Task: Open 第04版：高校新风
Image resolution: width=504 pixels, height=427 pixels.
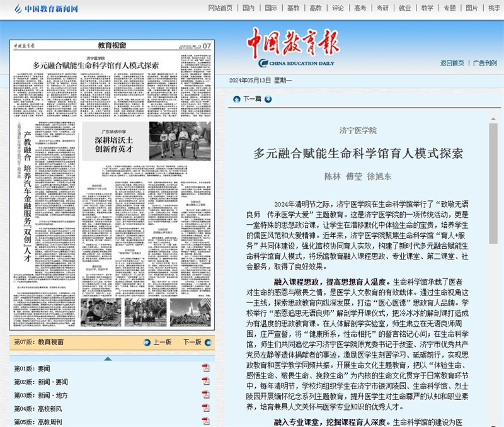Action: (38, 409)
